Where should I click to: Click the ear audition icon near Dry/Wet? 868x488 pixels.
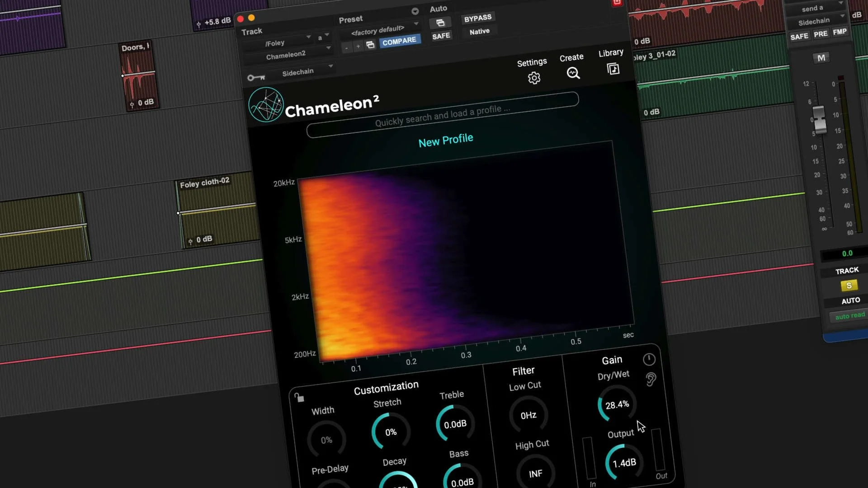[x=651, y=380]
